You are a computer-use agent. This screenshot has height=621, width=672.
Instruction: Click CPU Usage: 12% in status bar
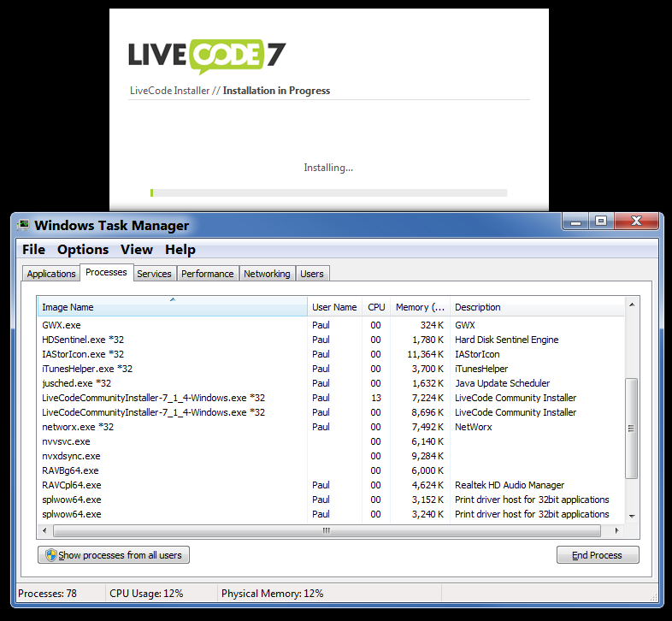146,594
